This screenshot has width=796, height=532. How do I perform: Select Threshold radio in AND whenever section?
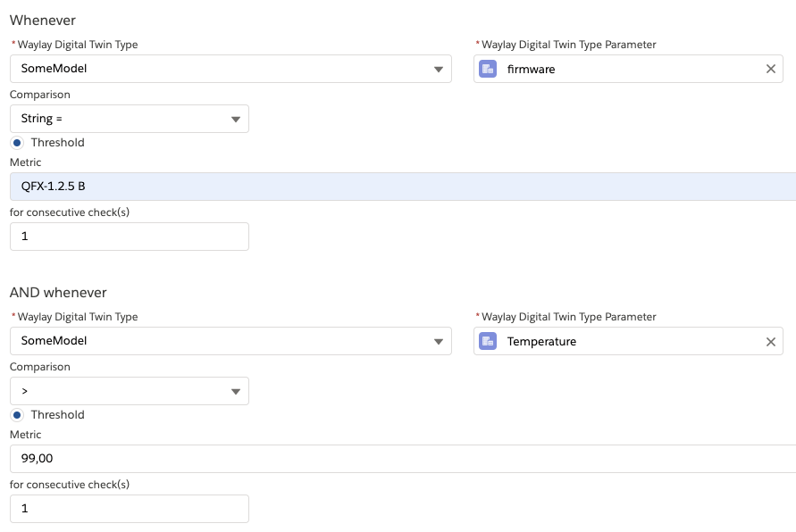[x=17, y=415]
